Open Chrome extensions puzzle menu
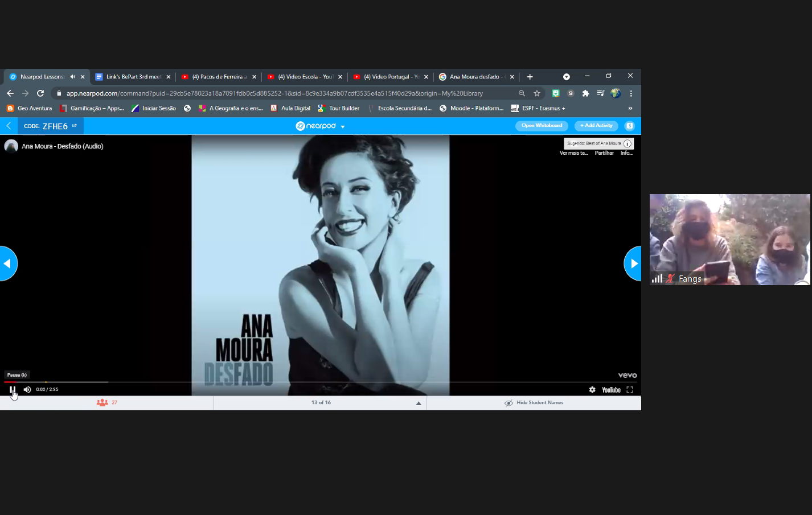 (x=585, y=93)
